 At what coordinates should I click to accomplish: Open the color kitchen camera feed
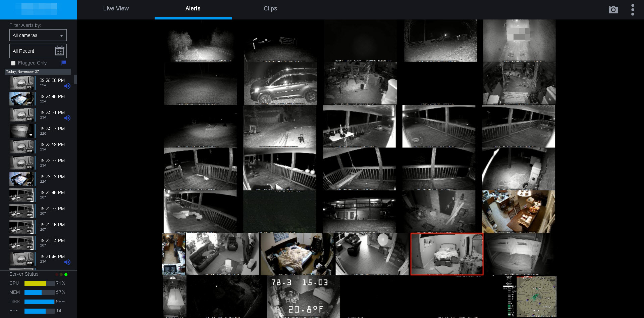pos(518,212)
